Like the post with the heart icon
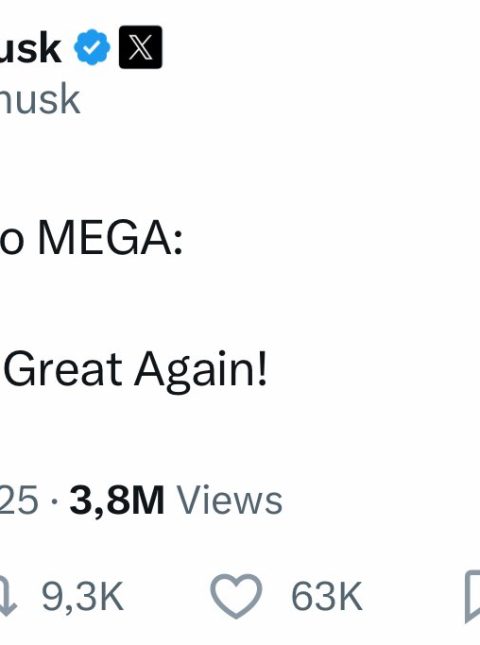The height and width of the screenshot is (645, 480). pyautogui.click(x=236, y=595)
